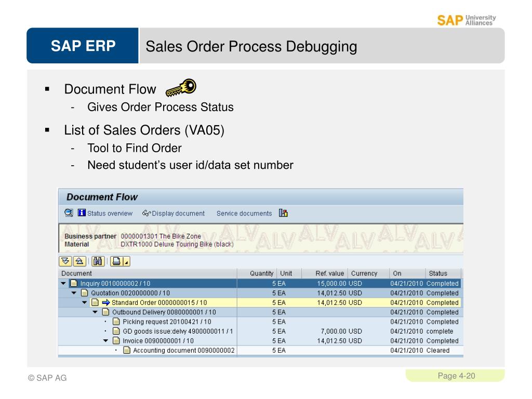The height and width of the screenshot is (399, 532).
Task: Click the Collapse all nodes icon
Action: [x=79, y=261]
